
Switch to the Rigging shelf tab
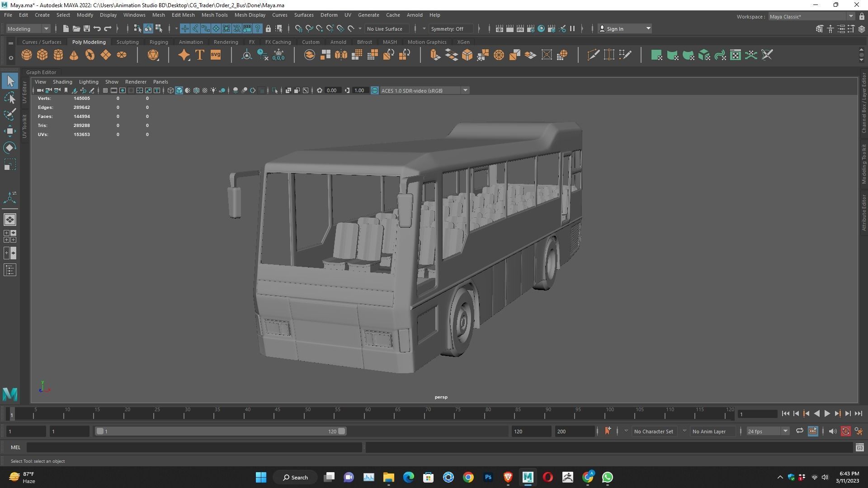(x=159, y=42)
